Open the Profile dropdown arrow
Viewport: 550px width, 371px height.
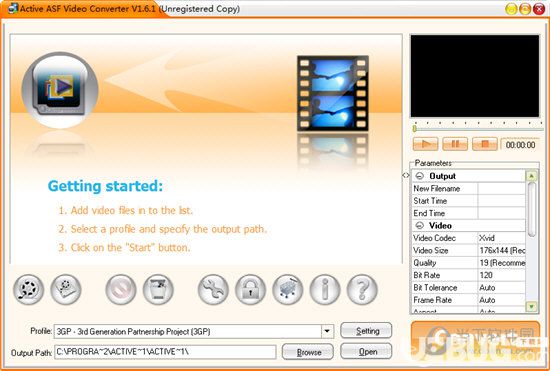pos(327,331)
